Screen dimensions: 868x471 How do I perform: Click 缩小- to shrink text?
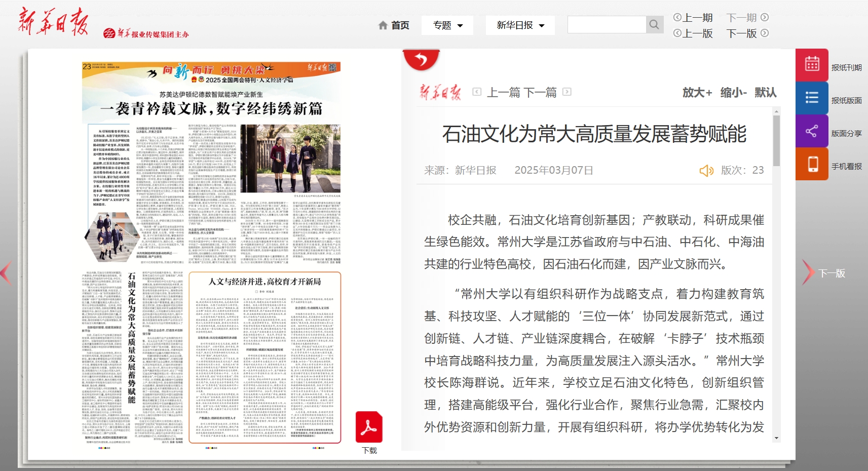pyautogui.click(x=733, y=93)
